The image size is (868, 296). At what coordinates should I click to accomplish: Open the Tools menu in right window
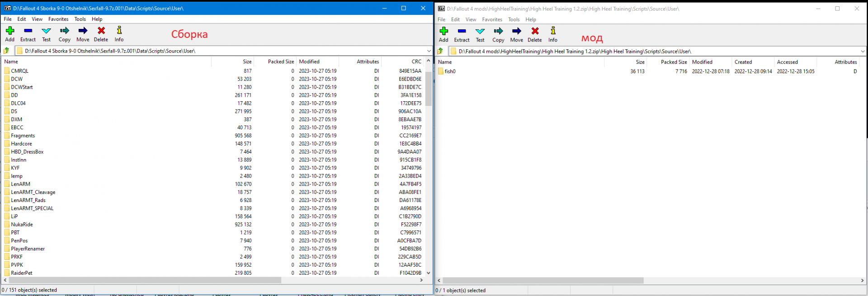(514, 19)
